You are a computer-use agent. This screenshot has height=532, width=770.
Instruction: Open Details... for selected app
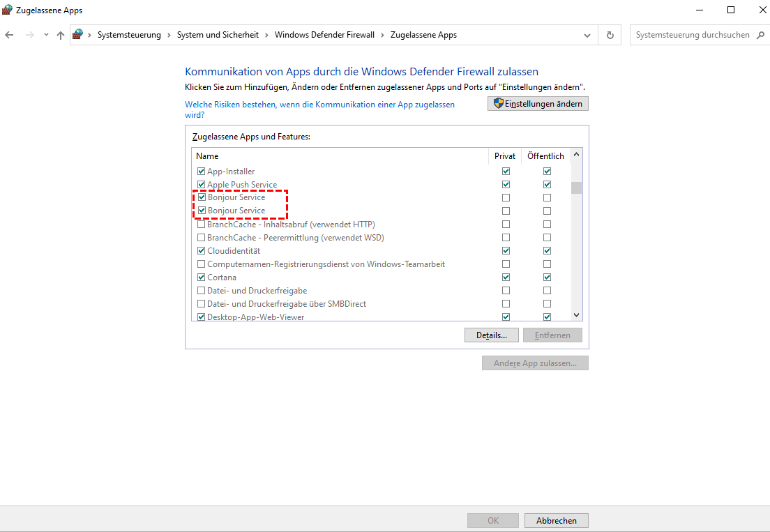(x=492, y=335)
